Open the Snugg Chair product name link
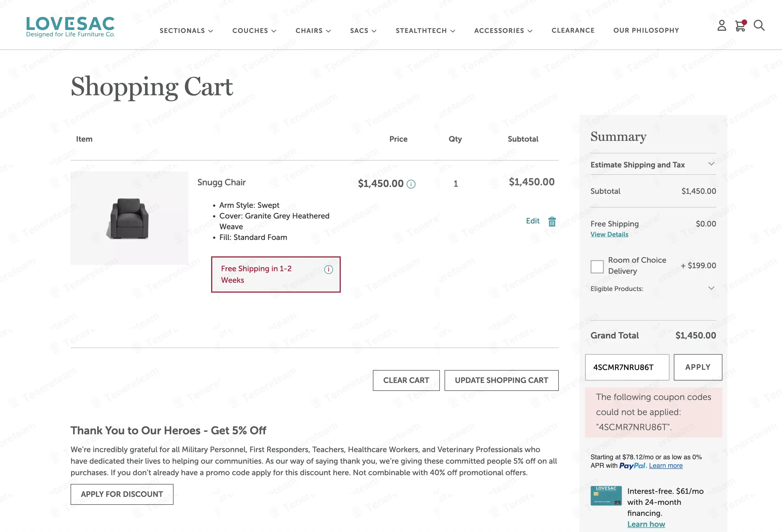The image size is (782, 532). 221,182
